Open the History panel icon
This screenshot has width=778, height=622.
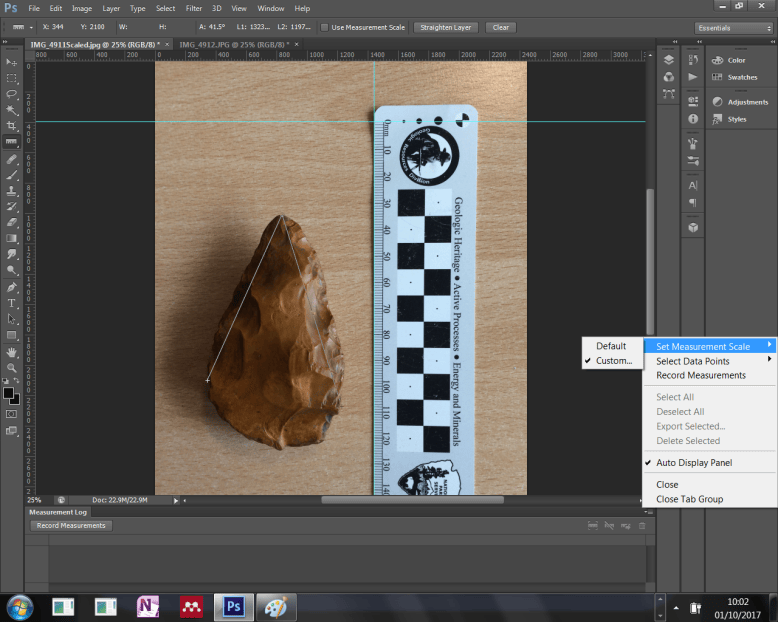pos(693,60)
